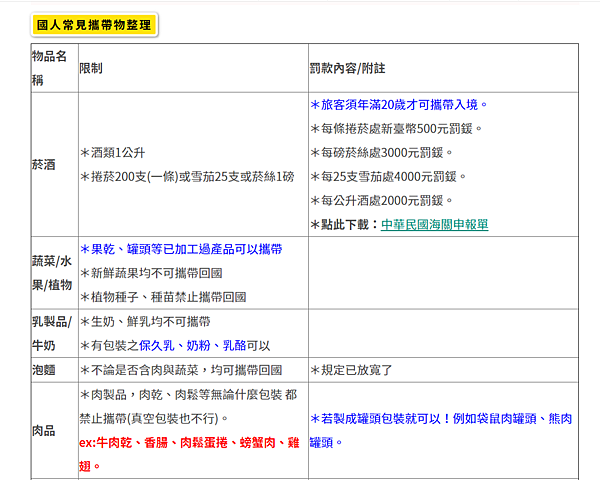The height and width of the screenshot is (480, 600).
Task: Click the ＊點此下載： label text
Action: (x=345, y=224)
